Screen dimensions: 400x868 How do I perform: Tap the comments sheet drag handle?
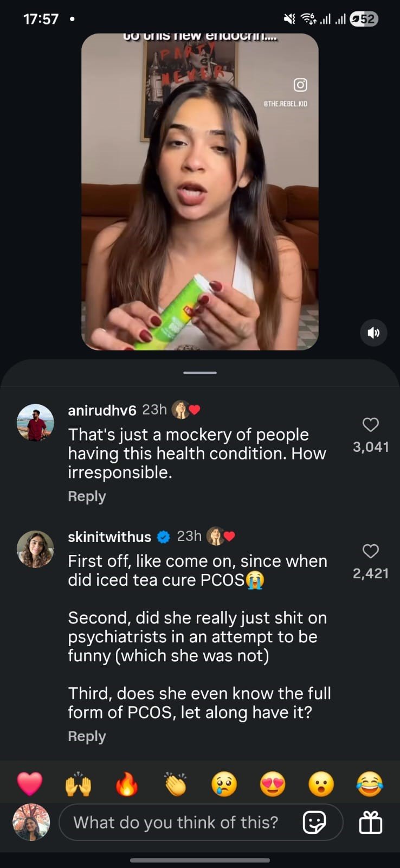pyautogui.click(x=200, y=373)
